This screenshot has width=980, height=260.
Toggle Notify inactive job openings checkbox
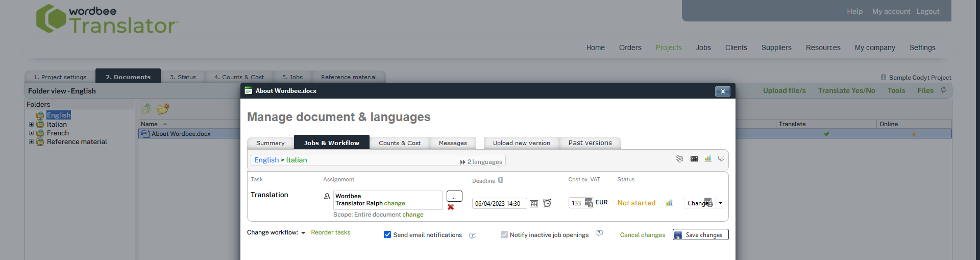[504, 234]
